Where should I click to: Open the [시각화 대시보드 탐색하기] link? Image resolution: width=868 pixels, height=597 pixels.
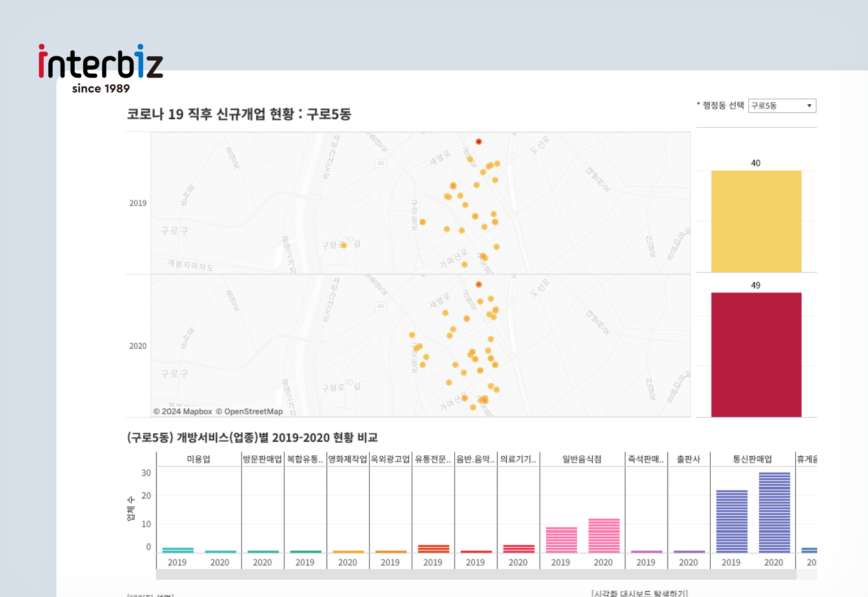(x=640, y=593)
